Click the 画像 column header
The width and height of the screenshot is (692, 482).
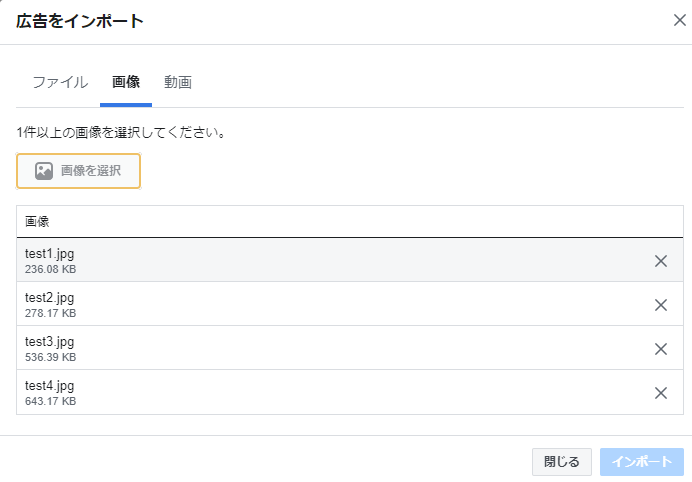pyautogui.click(x=37, y=222)
